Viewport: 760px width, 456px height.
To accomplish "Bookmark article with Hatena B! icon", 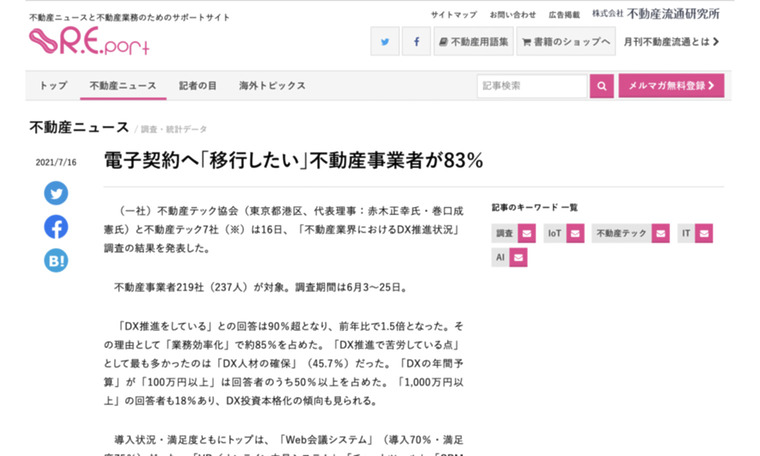I will click(x=56, y=261).
